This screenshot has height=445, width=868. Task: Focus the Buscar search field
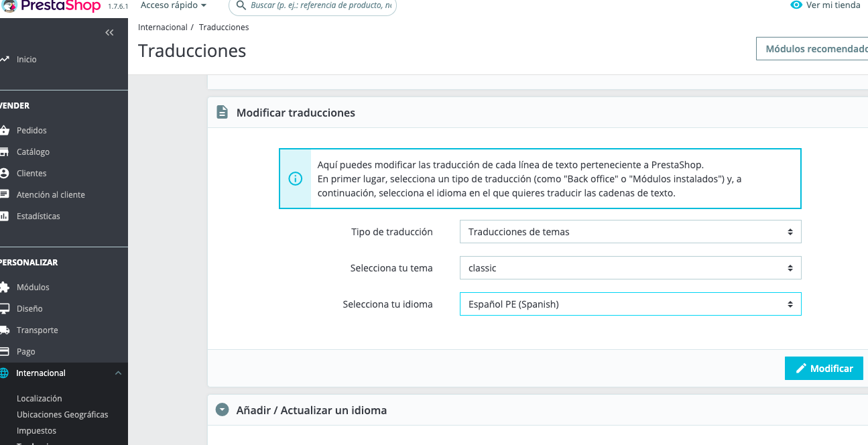pyautogui.click(x=312, y=5)
